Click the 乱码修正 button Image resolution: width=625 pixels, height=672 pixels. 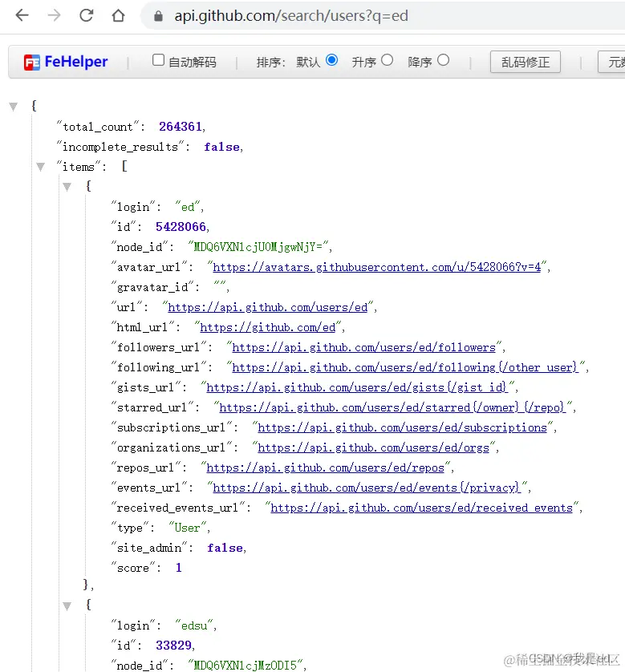pos(526,62)
